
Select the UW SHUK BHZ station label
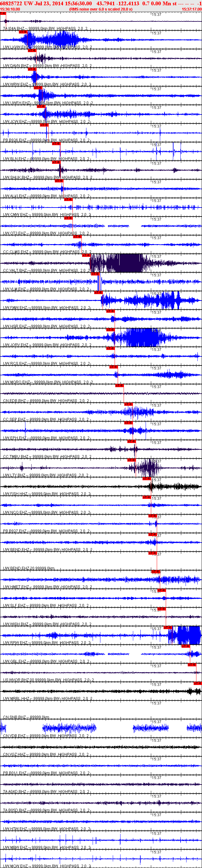point(47,177)
